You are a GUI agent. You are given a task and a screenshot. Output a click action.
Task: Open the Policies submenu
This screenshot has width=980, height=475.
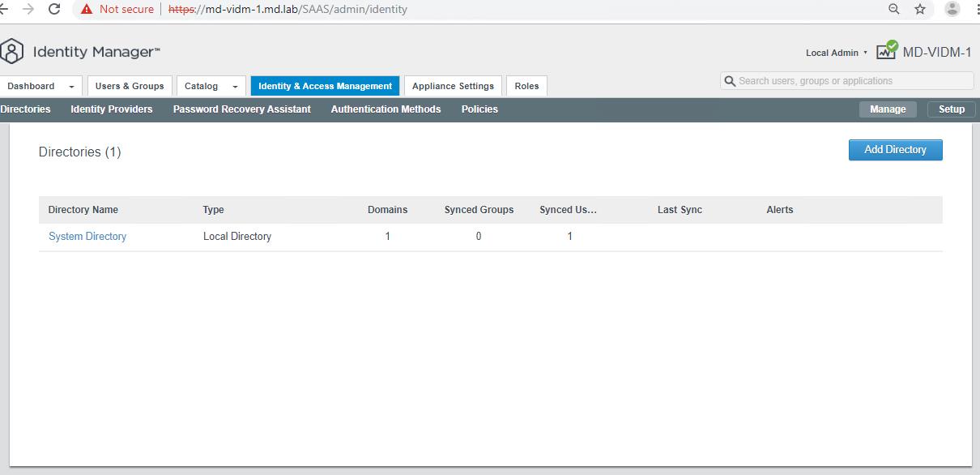coord(479,109)
